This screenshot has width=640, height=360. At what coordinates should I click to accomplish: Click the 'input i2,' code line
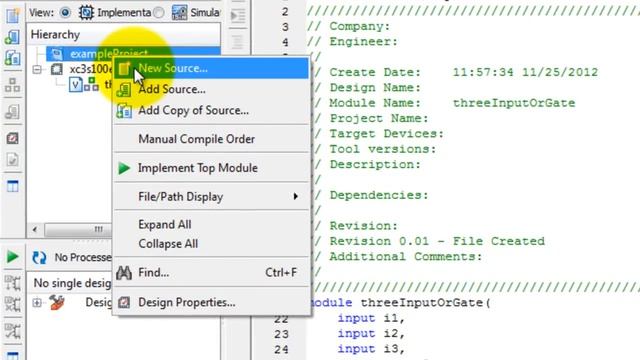pos(371,333)
